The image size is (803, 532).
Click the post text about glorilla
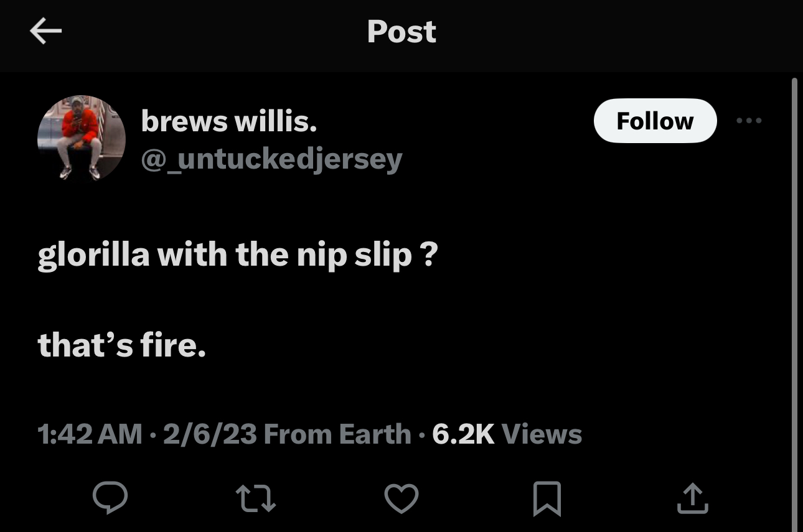[x=238, y=255]
